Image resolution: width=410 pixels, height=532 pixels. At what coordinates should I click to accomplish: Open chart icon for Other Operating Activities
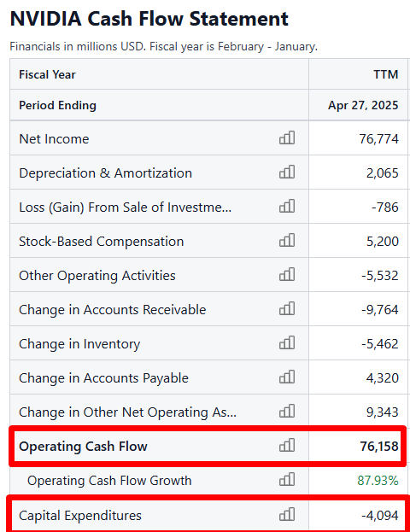[287, 274]
